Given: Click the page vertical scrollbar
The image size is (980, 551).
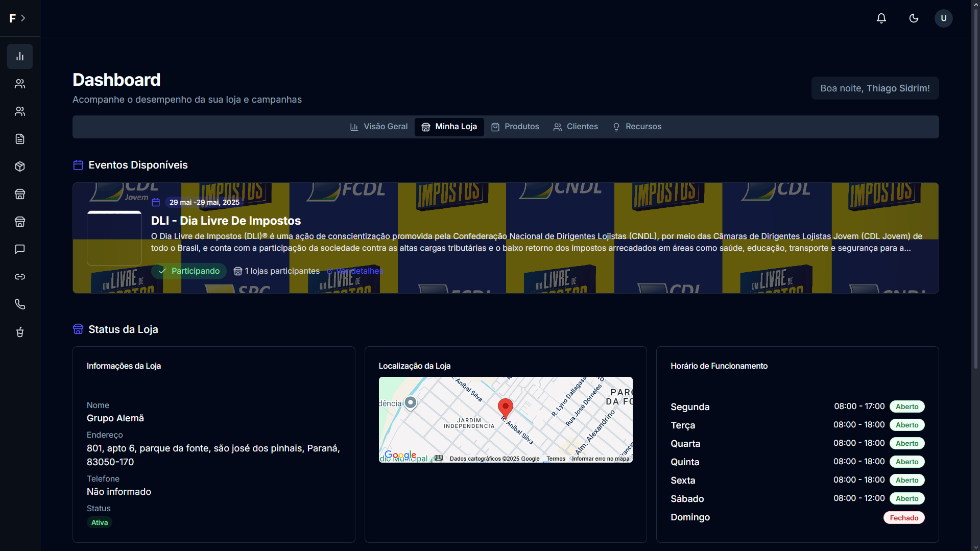Looking at the screenshot, I should (x=975, y=204).
